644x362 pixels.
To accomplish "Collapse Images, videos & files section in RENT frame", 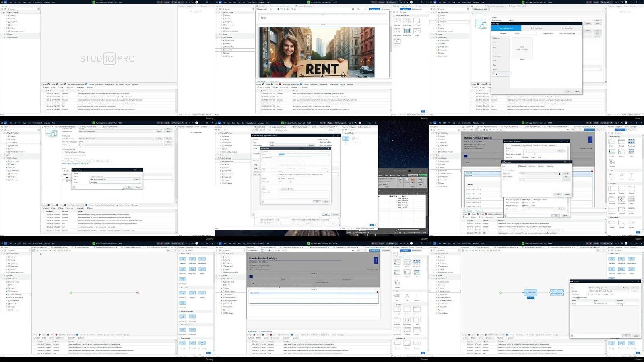I will point(394,16).
